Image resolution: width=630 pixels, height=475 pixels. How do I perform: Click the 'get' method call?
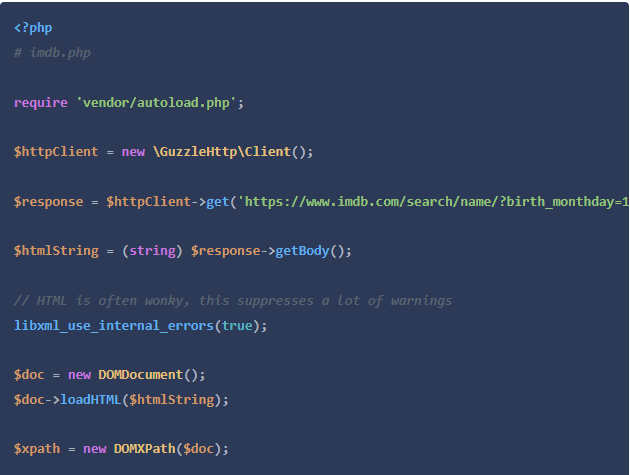[217, 202]
